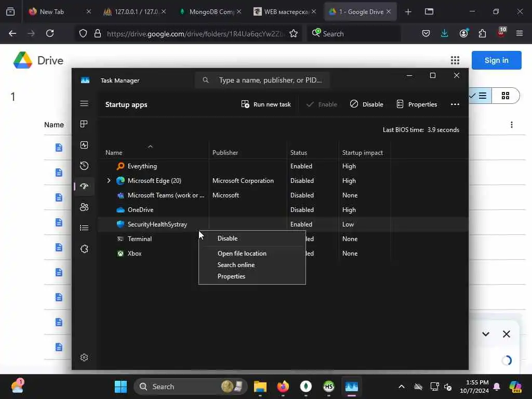Viewport: 532px width, 399px height.
Task: Click Run new task button
Action: click(x=266, y=104)
